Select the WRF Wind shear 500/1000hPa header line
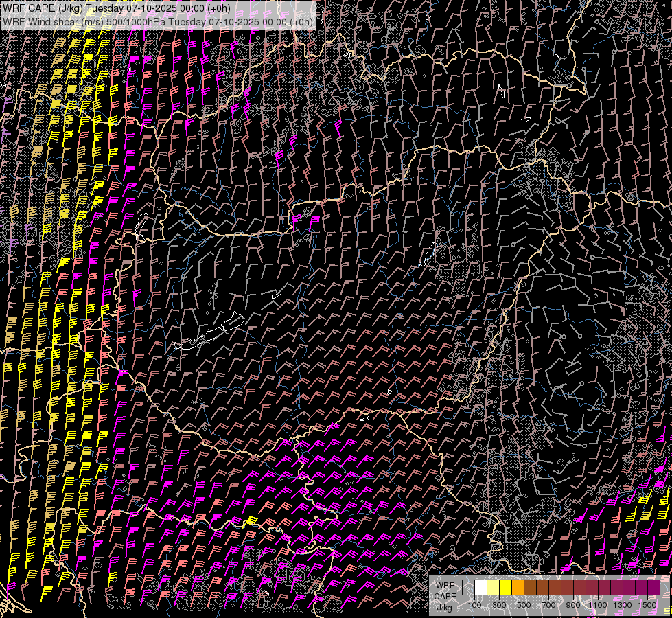Viewport: 672px width, 618px height. pos(158,21)
